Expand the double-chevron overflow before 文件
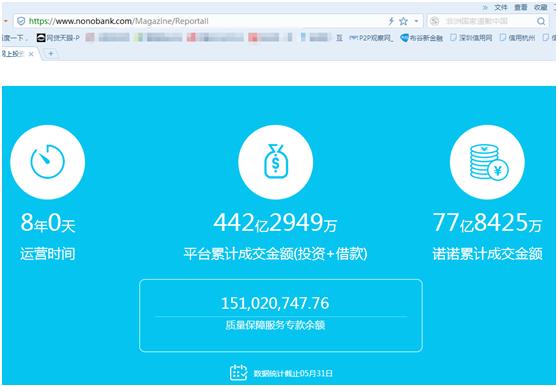Image resolution: width=558 pixels, height=387 pixels. (x=485, y=7)
